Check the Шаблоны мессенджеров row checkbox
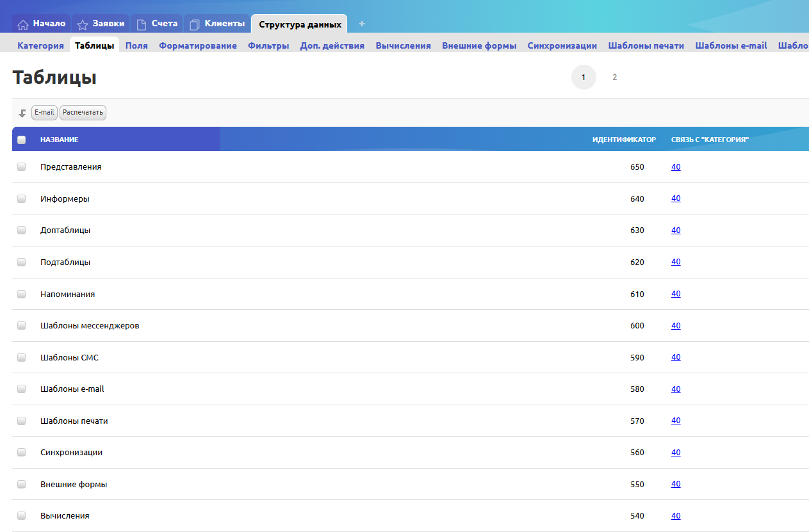The width and height of the screenshot is (809, 532). [x=22, y=325]
